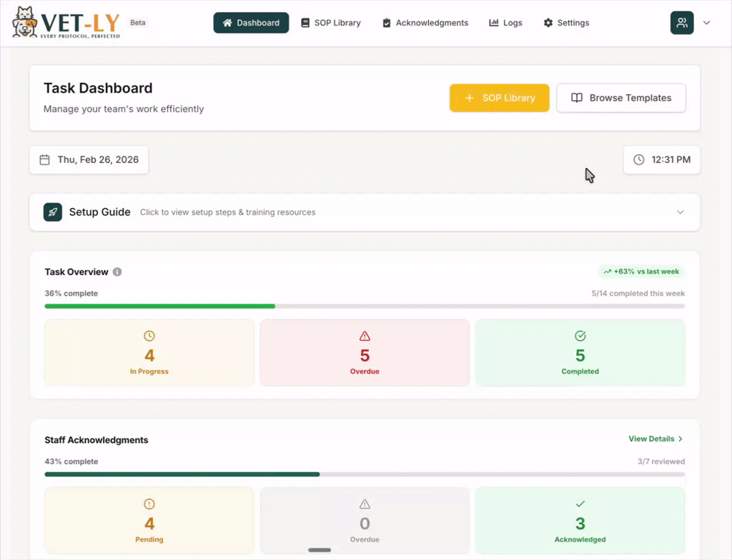Click the Pending exclamation icon

[x=149, y=504]
